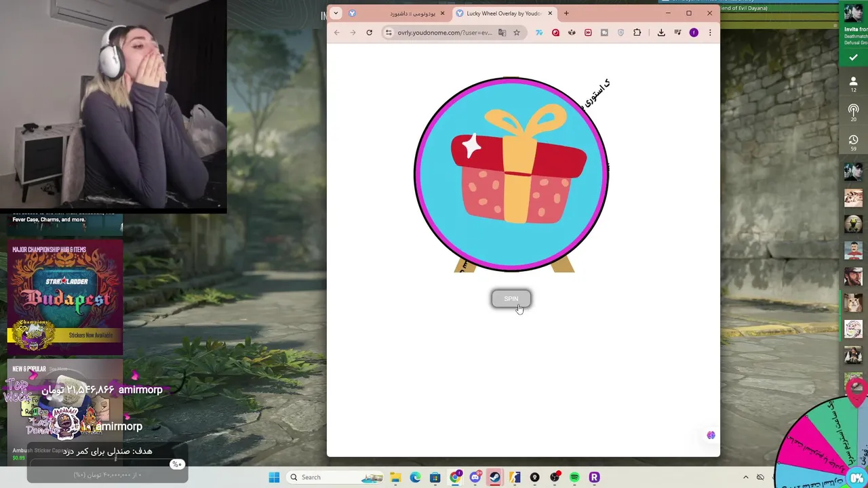Launch Microsoft Edge from the taskbar
Screen dimensions: 868x488
[415, 477]
